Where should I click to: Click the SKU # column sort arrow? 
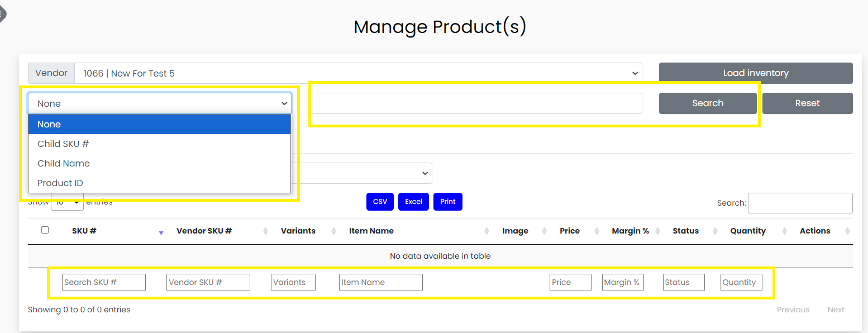click(161, 232)
